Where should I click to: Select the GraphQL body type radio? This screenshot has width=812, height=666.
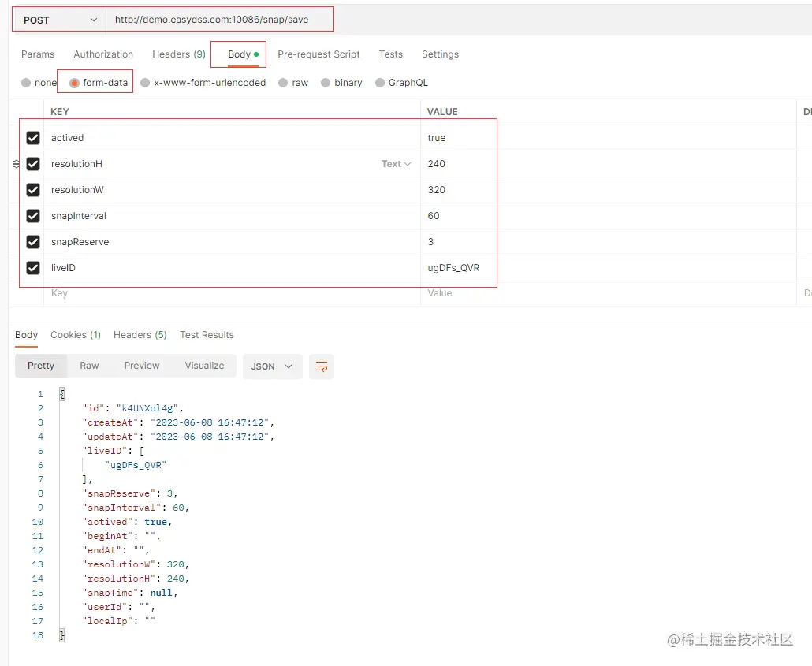click(380, 83)
